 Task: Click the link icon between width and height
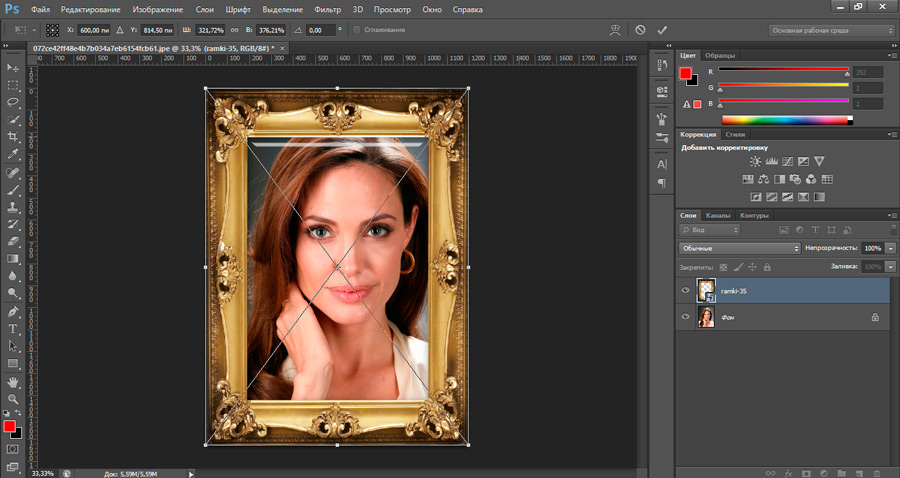(x=234, y=30)
